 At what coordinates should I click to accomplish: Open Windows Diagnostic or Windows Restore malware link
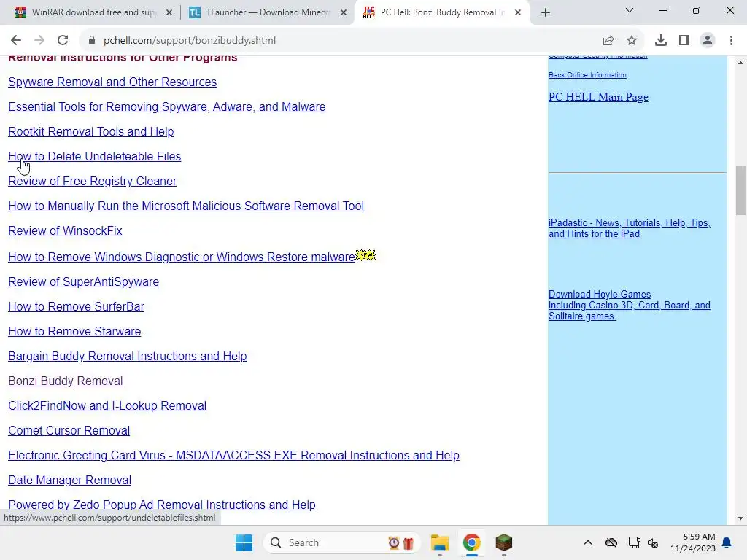click(182, 257)
